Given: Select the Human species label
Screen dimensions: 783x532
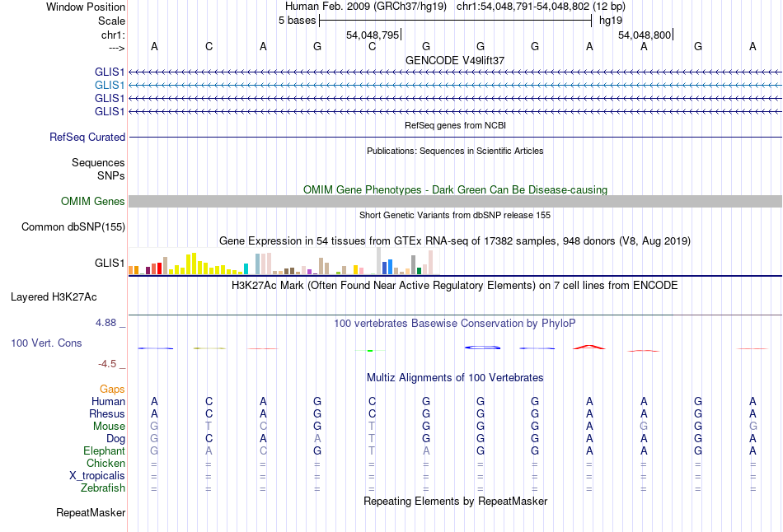Looking at the screenshot, I should click(108, 401).
